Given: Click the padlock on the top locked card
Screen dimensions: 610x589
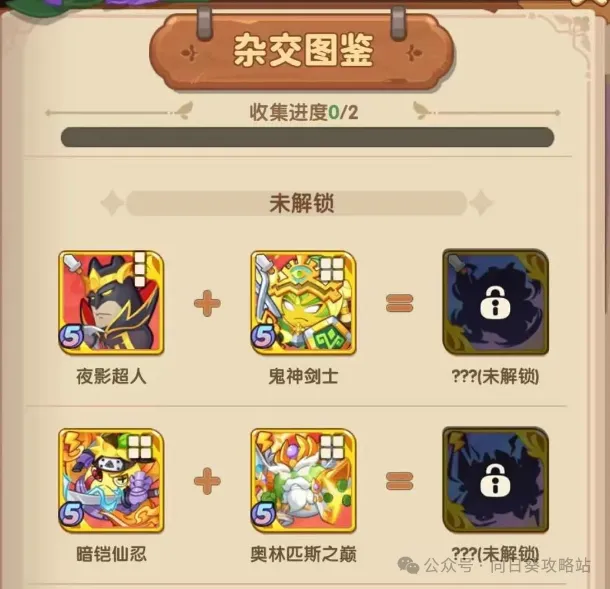Looking at the screenshot, I should pos(495,303).
